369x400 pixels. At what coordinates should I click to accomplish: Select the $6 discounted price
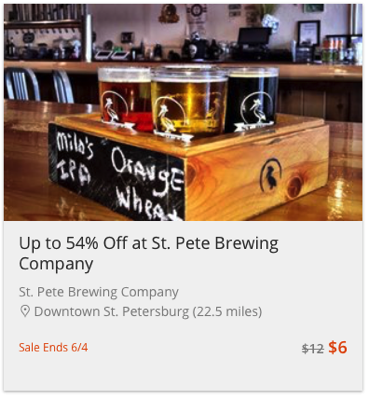point(338,348)
